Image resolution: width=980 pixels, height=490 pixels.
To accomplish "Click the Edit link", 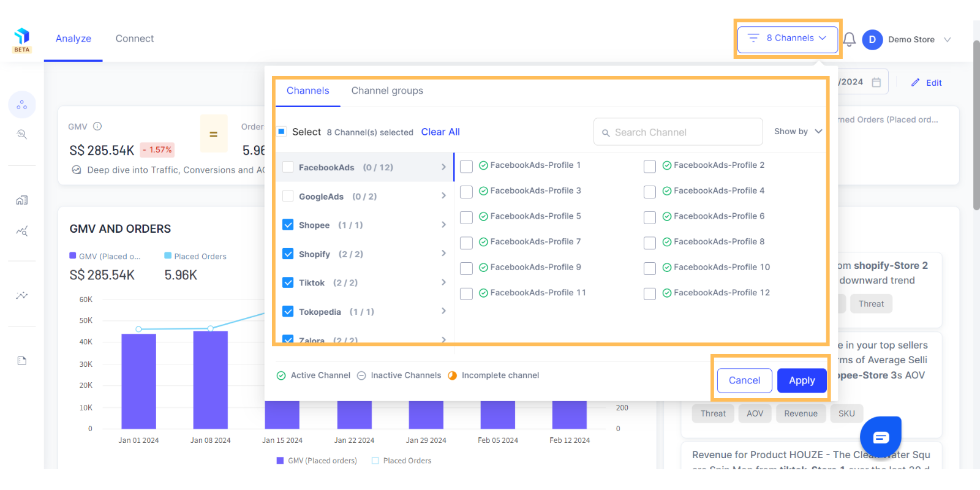I will coord(934,83).
